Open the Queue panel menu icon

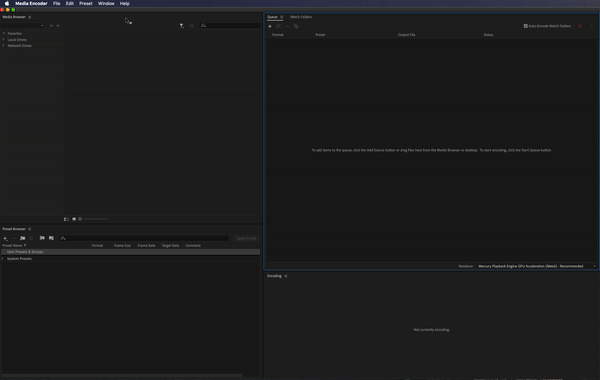[282, 17]
